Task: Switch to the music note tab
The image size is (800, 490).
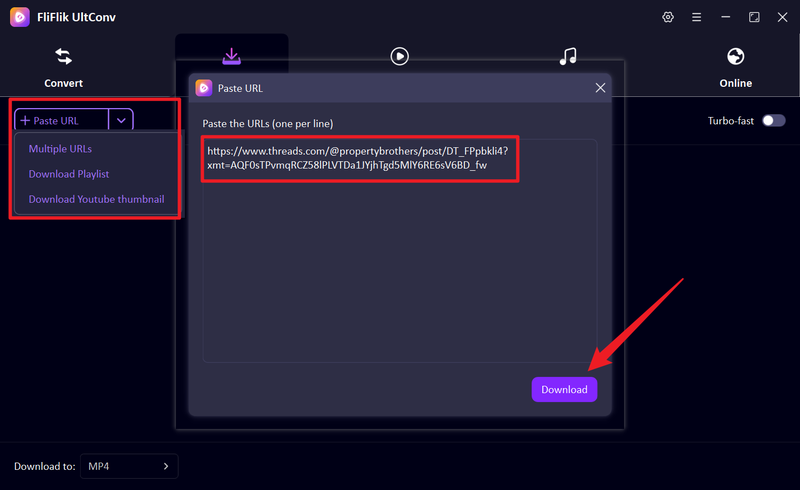Action: (x=568, y=56)
